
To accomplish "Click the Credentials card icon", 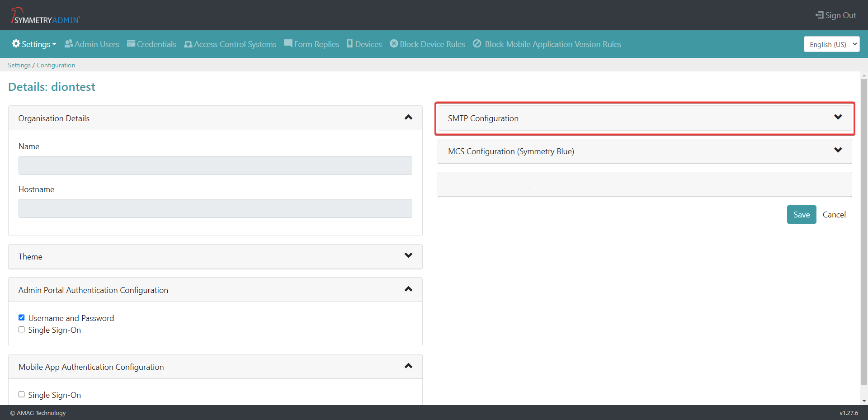I will (131, 44).
